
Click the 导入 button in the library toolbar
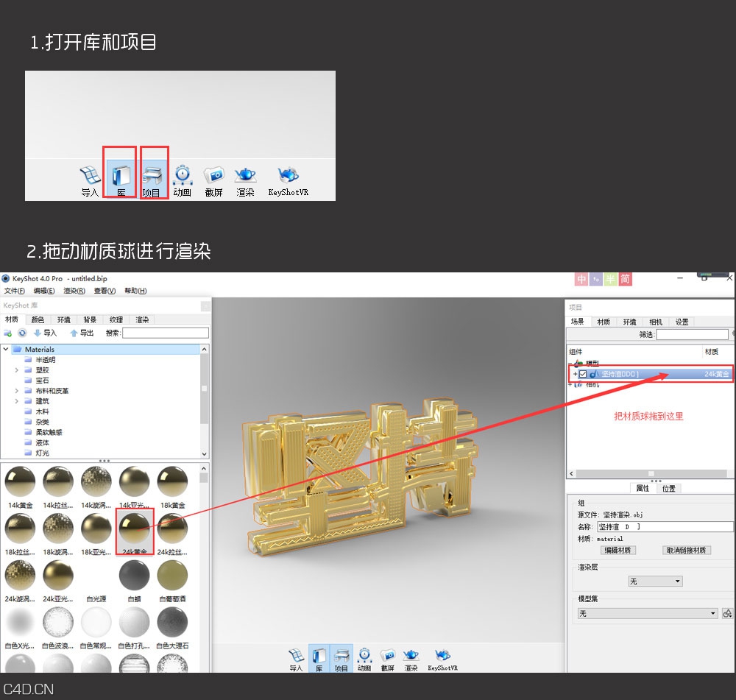pos(45,333)
